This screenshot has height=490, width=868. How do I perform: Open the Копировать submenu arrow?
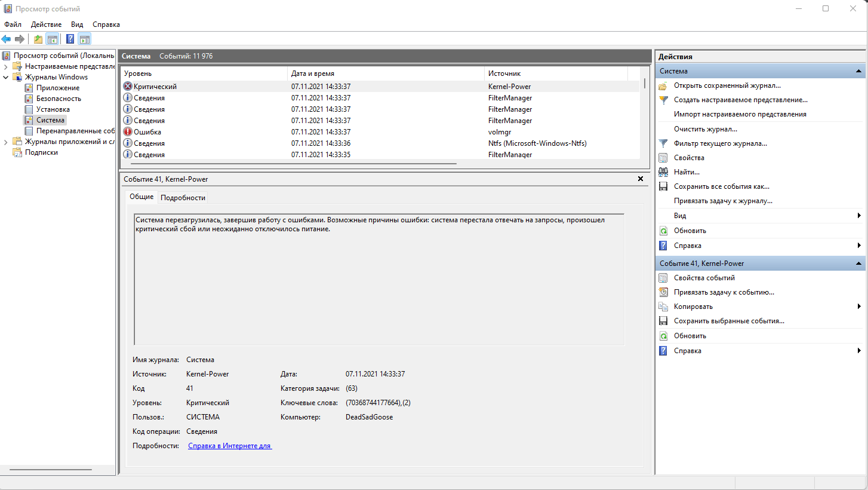pos(859,307)
